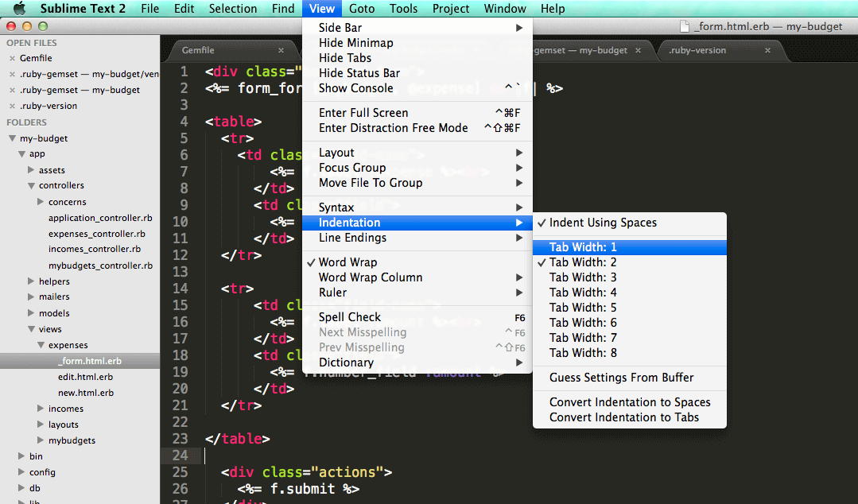Choose Hide Minimap
858x504 pixels.
(417, 43)
